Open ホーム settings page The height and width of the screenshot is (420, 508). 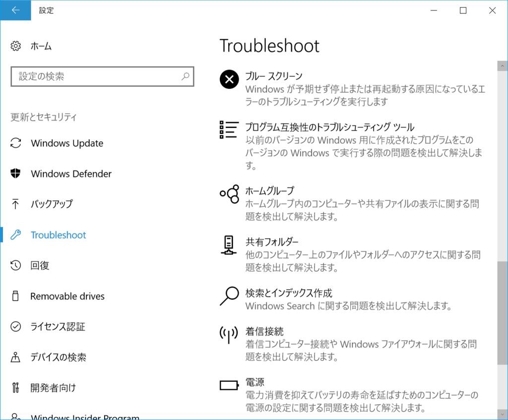41,46
